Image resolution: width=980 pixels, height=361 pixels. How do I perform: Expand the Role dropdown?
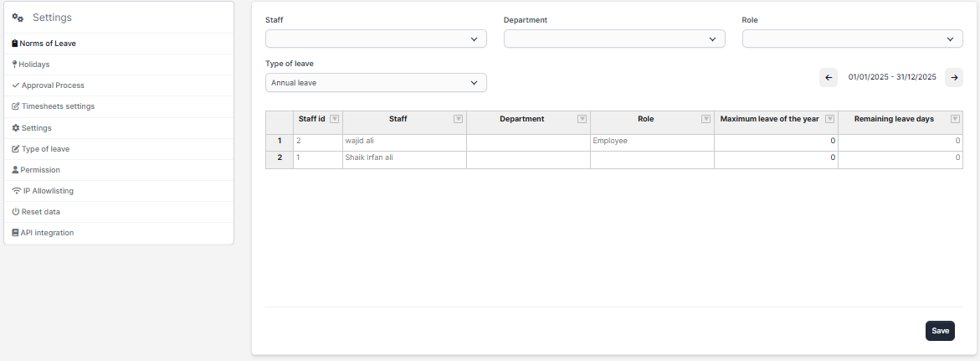coord(852,39)
